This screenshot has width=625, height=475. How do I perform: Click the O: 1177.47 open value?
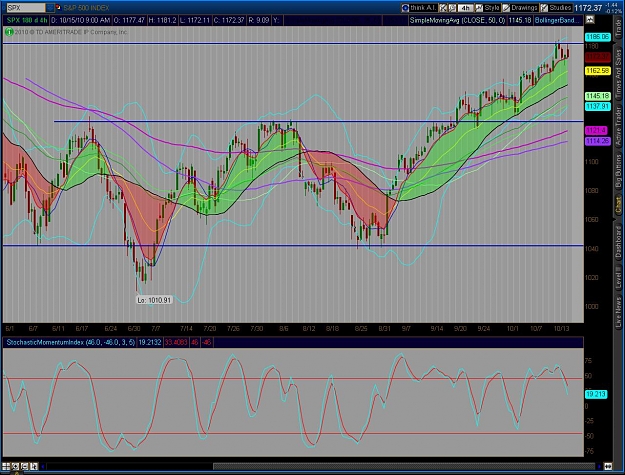pyautogui.click(x=129, y=20)
